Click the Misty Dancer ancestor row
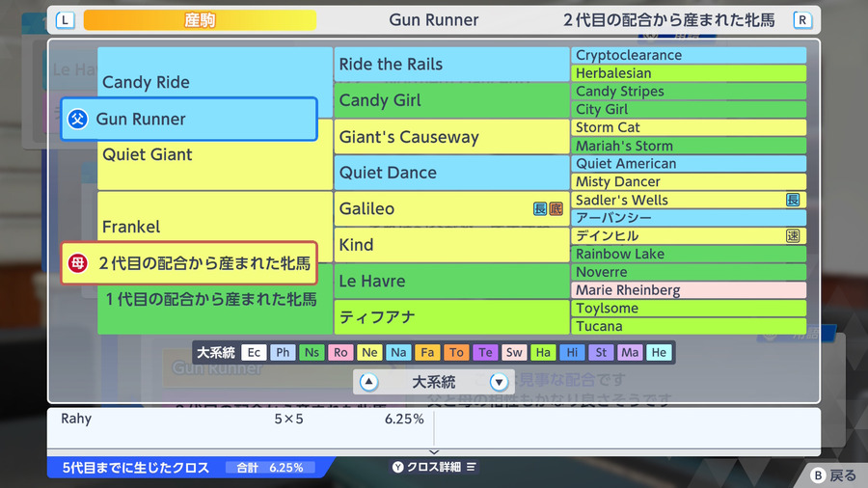The image size is (868, 488). pyautogui.click(x=689, y=181)
